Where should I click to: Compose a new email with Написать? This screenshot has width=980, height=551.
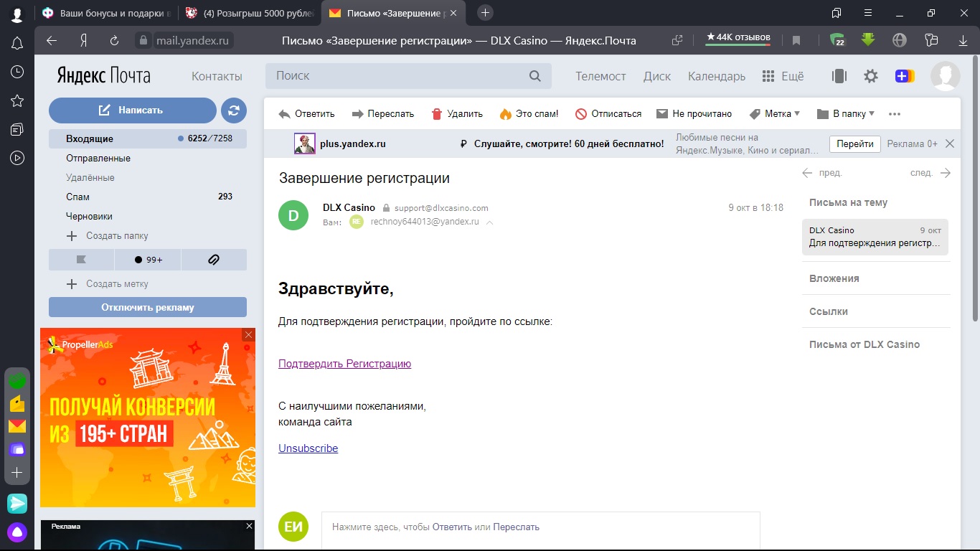pyautogui.click(x=132, y=110)
